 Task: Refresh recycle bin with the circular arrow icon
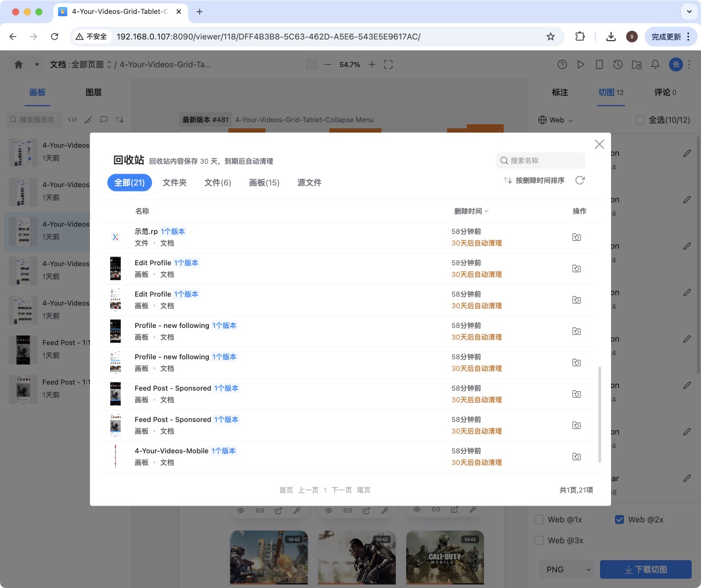580,180
